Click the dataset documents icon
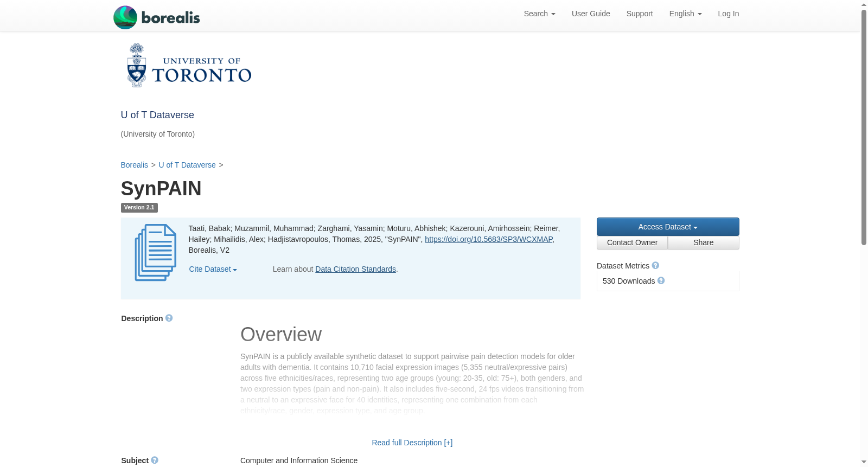Viewport: 868px width, 467px height. click(x=156, y=253)
